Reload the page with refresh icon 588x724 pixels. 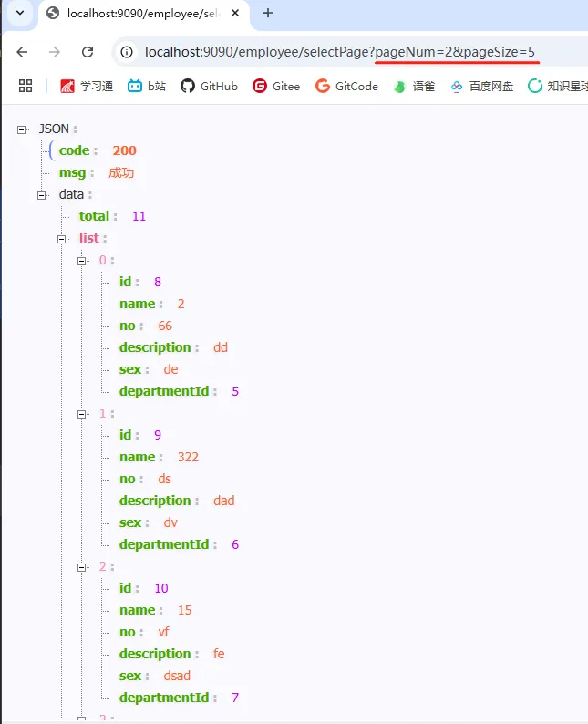point(88,52)
